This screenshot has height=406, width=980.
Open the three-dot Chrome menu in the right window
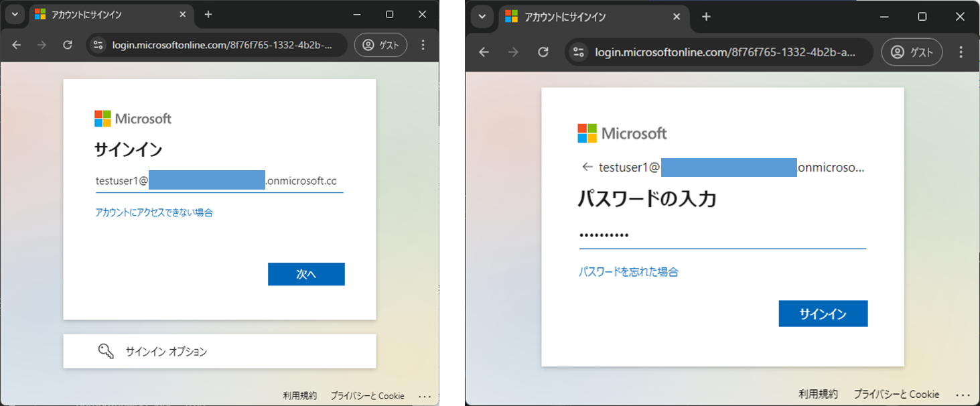point(961,52)
